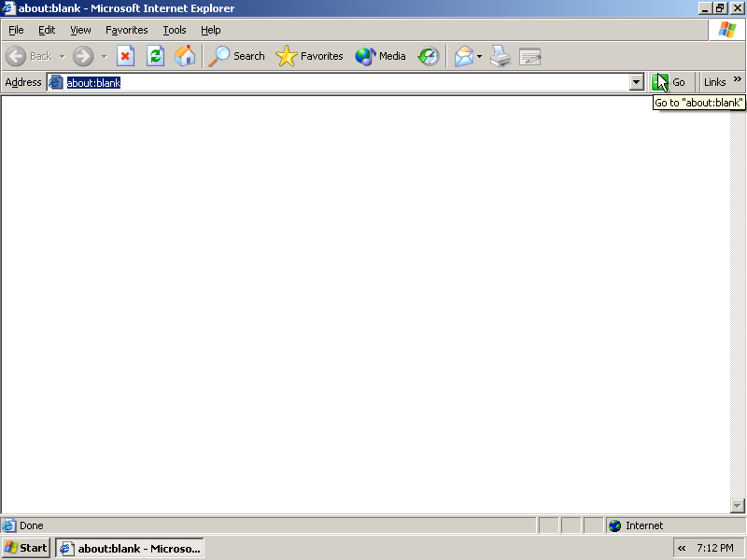Click the vertical scrollbar down arrow
Image resolution: width=747 pixels, height=560 pixels.
coord(738,505)
